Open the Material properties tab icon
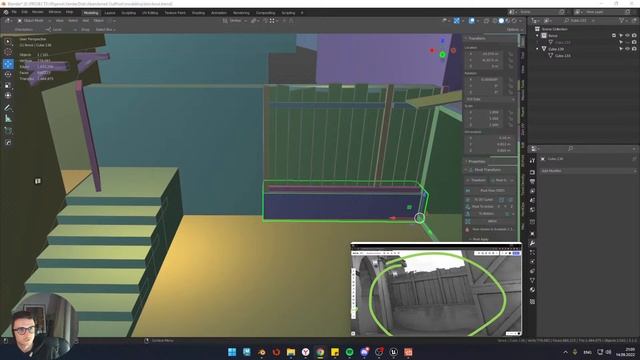 pos(532,290)
